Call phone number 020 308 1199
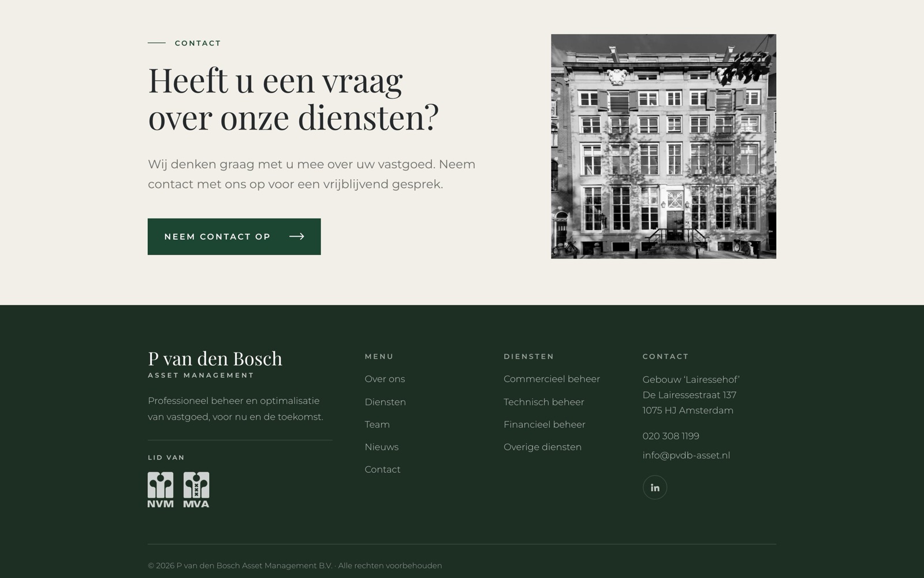 671,436
